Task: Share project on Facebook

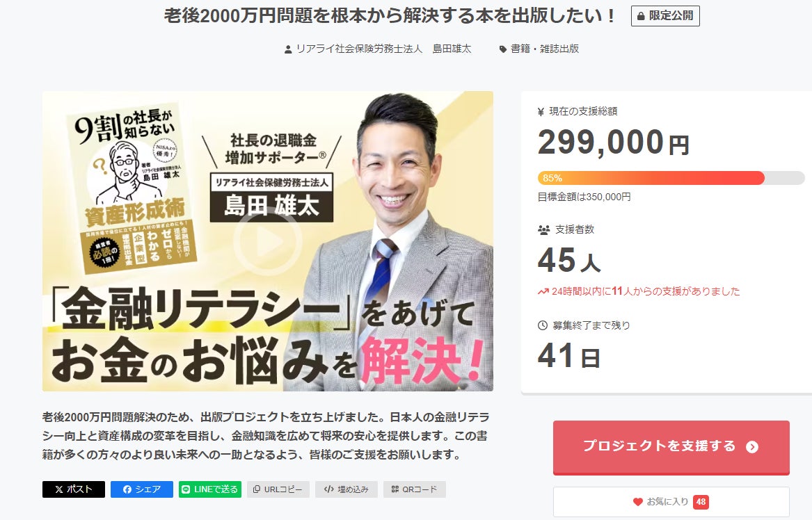Action: 142,489
